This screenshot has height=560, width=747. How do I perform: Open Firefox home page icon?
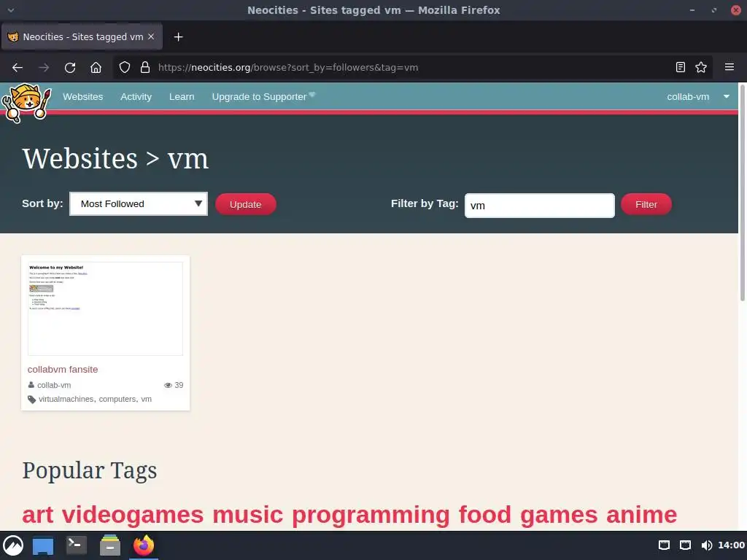point(96,68)
